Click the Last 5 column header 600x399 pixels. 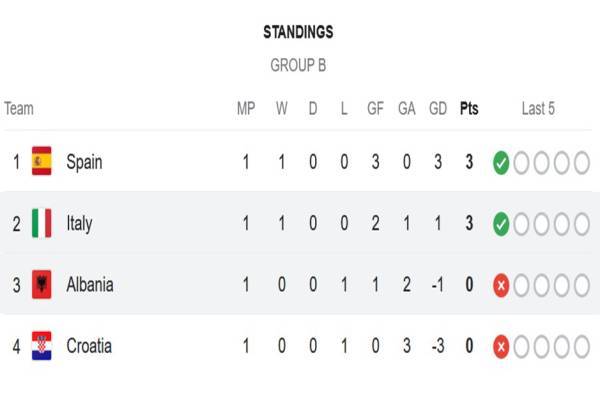pyautogui.click(x=538, y=108)
